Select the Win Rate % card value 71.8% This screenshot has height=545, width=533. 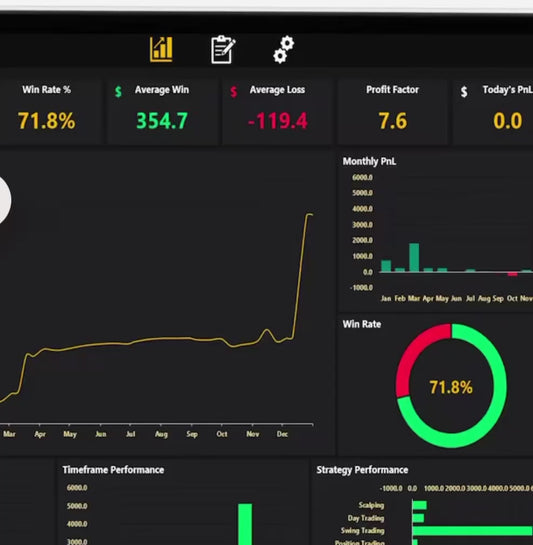coord(46,121)
